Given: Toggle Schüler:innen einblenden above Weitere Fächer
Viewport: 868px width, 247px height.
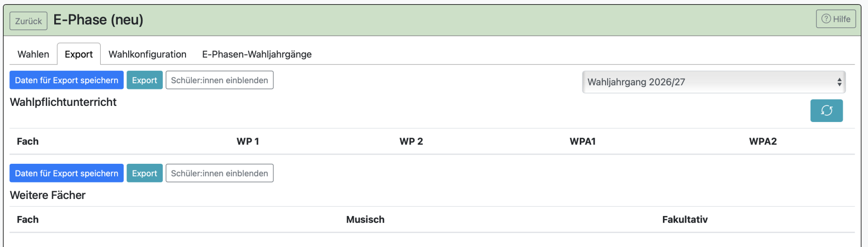Looking at the screenshot, I should tap(220, 173).
